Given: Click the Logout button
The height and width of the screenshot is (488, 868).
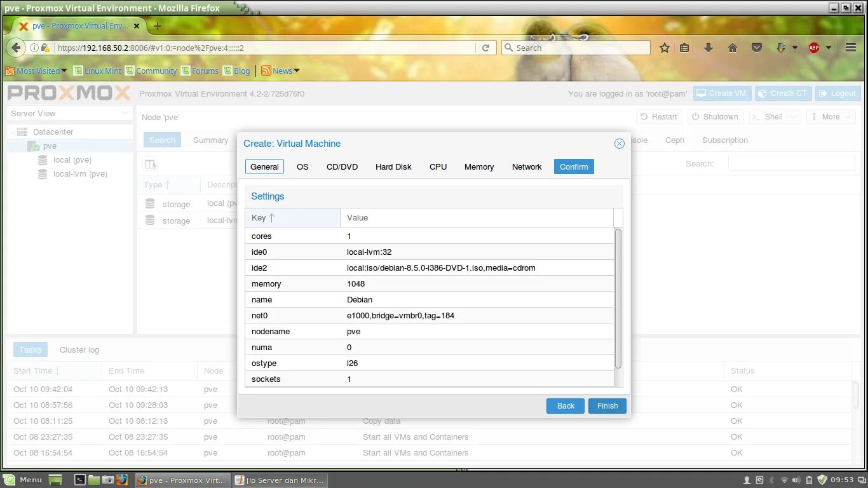Looking at the screenshot, I should 837,93.
